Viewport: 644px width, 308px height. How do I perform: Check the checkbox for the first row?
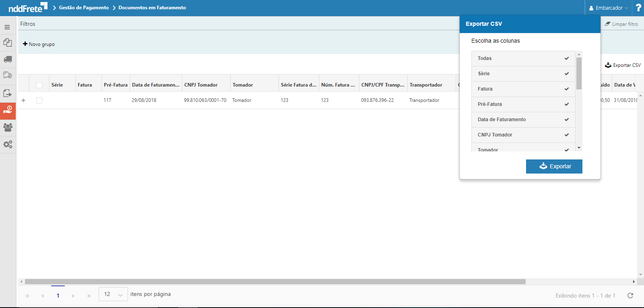[x=39, y=100]
